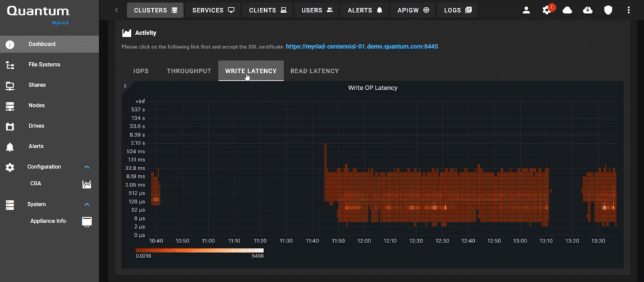This screenshot has height=282, width=644.
Task: Collapse the Configuration section chevron
Action: 87,167
